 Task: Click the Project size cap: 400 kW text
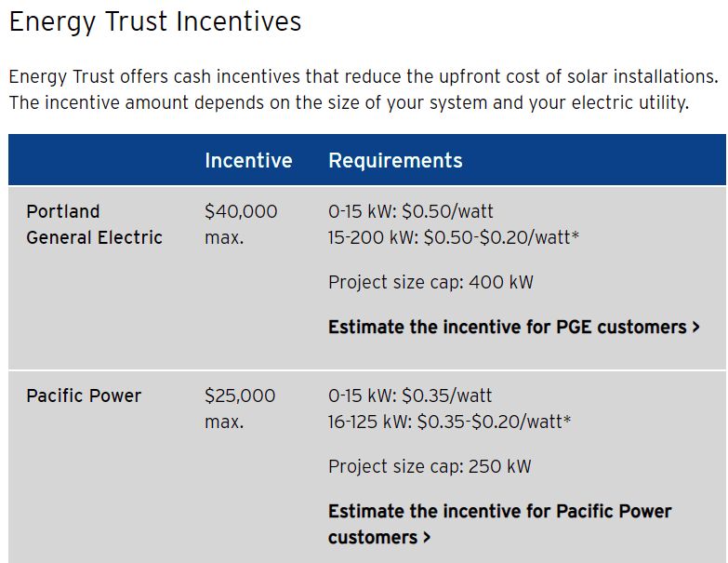(430, 282)
